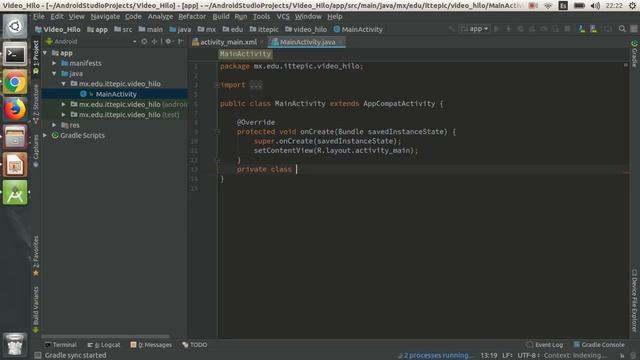640x360 pixels.
Task: Click the Gradle sync icon at top right
Action: pos(634,43)
